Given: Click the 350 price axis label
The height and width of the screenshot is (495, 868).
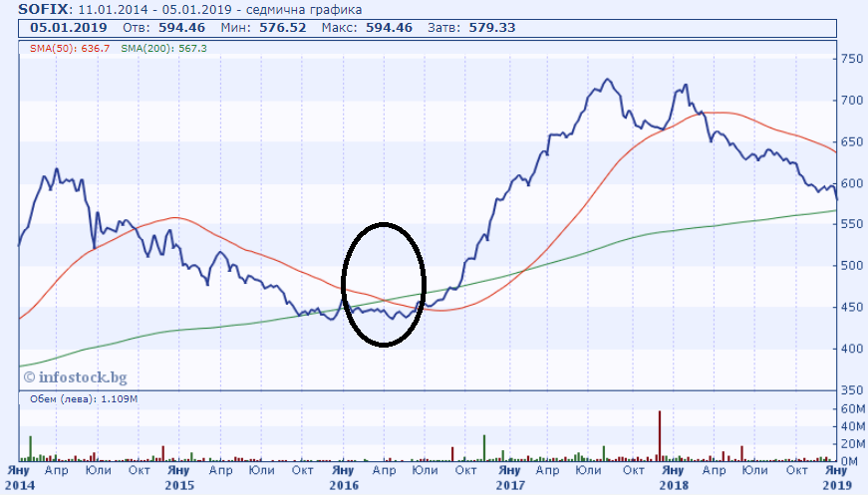Looking at the screenshot, I should tap(851, 389).
